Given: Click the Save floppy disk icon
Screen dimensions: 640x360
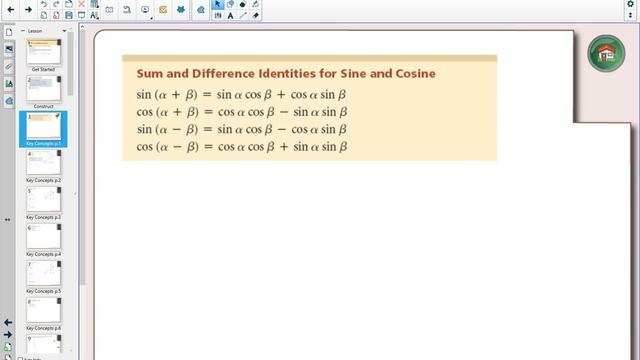Looking at the screenshot, I should click(x=69, y=16).
